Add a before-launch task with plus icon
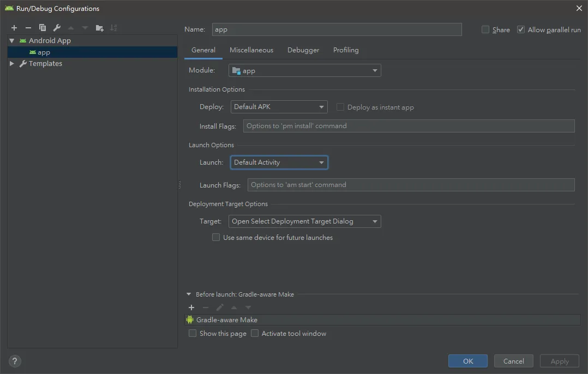Image resolution: width=588 pixels, height=374 pixels. (x=191, y=307)
